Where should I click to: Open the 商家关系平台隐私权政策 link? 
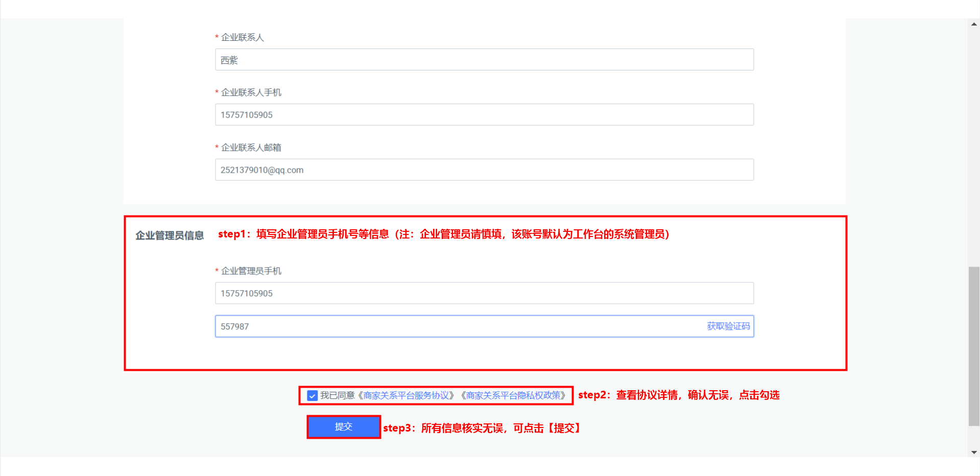click(513, 396)
